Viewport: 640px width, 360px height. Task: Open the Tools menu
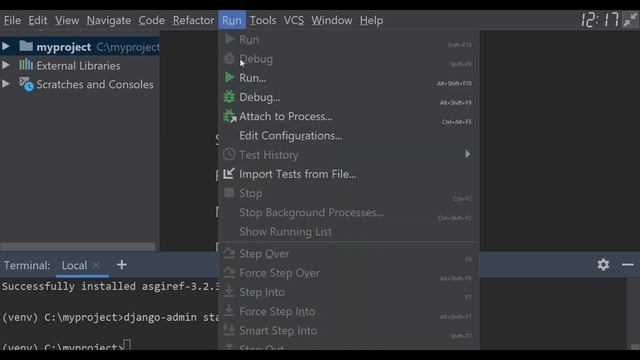263,20
